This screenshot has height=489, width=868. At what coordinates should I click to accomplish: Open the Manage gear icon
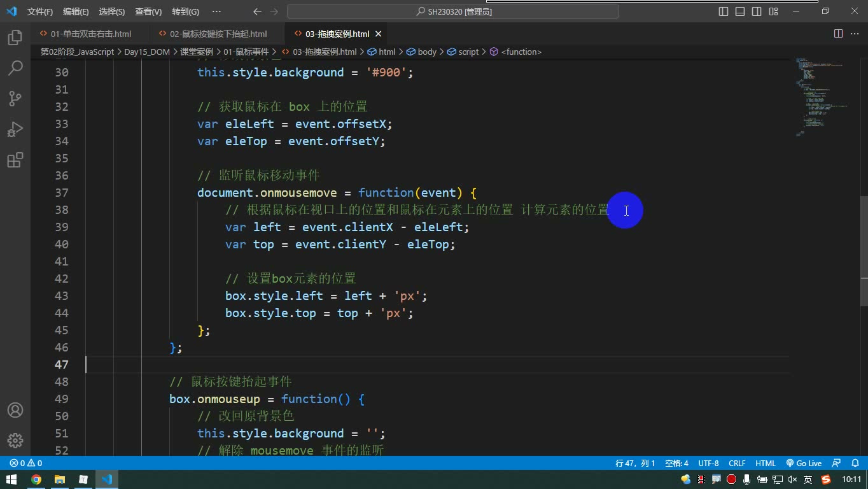[15, 440]
